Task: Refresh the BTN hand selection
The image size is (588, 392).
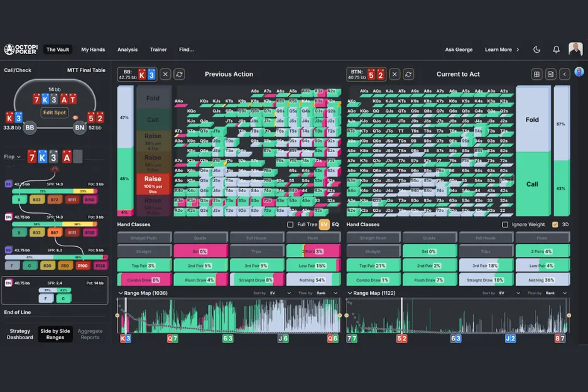Action: point(408,74)
